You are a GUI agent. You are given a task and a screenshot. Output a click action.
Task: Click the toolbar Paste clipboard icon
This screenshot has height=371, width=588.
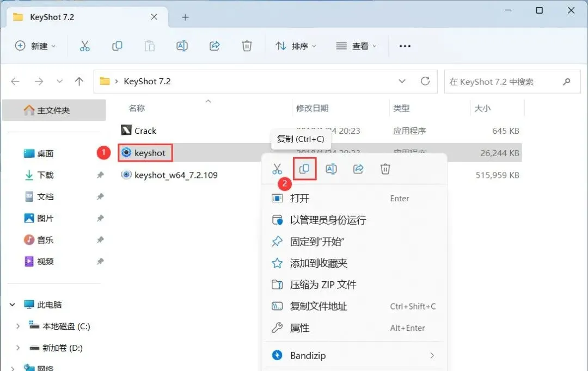[x=150, y=46]
